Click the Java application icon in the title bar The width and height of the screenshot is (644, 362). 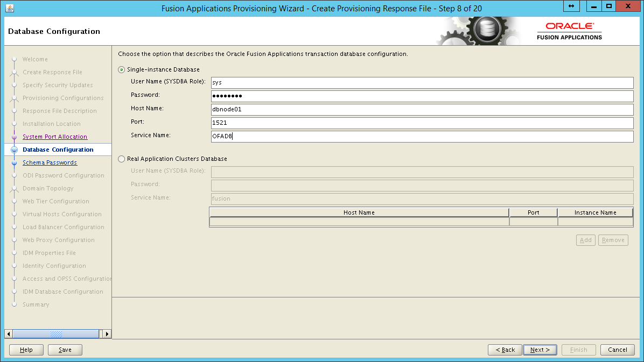(x=10, y=8)
